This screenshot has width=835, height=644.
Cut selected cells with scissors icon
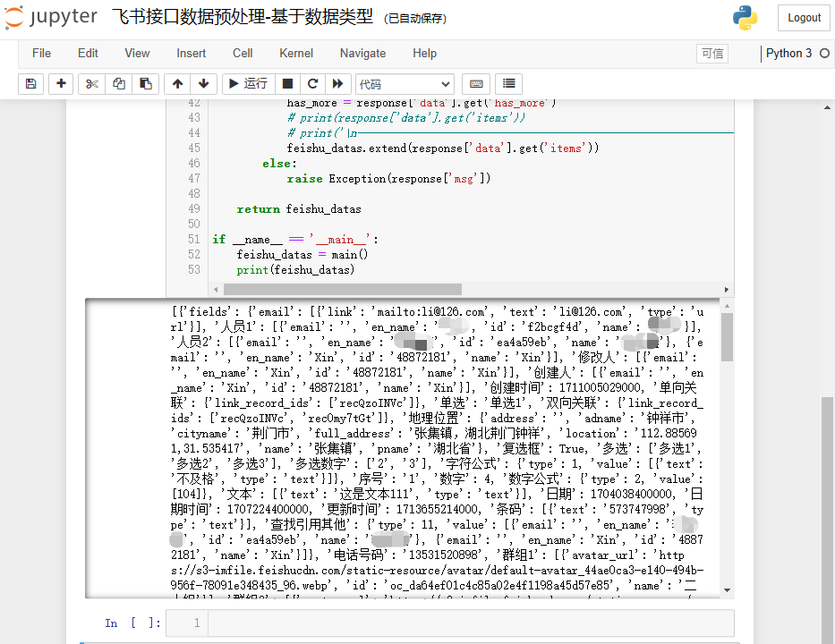coord(92,83)
